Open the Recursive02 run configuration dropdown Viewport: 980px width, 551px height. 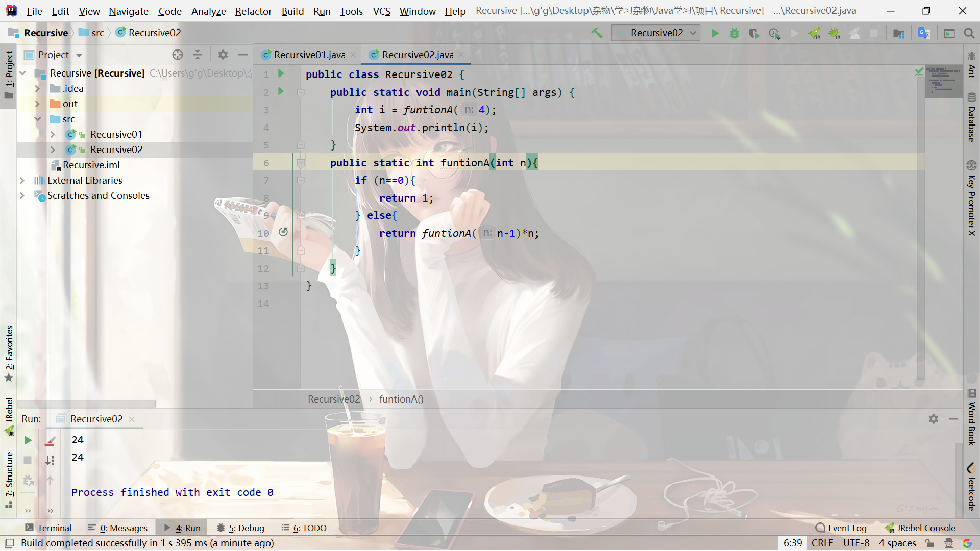[656, 33]
